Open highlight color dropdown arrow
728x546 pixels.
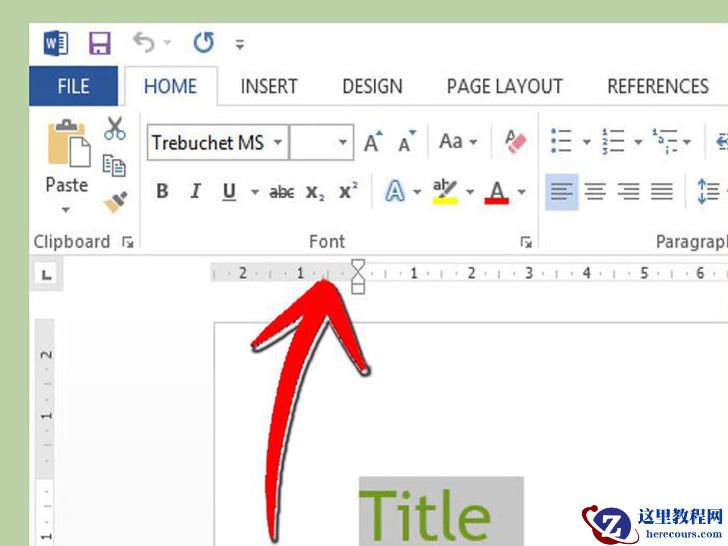point(470,191)
